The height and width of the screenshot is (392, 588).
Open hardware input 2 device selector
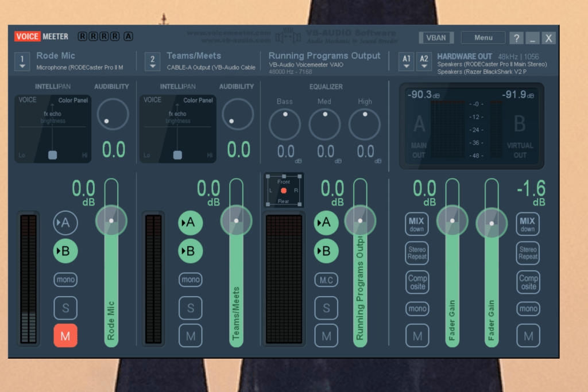tap(152, 61)
